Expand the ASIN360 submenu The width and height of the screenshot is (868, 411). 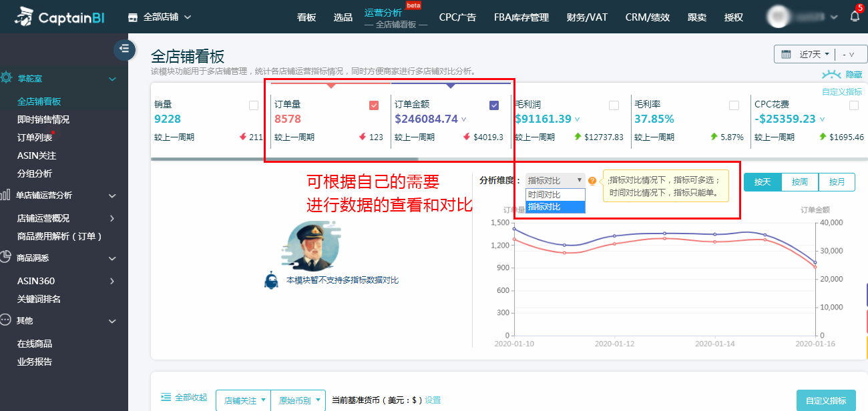(112, 281)
